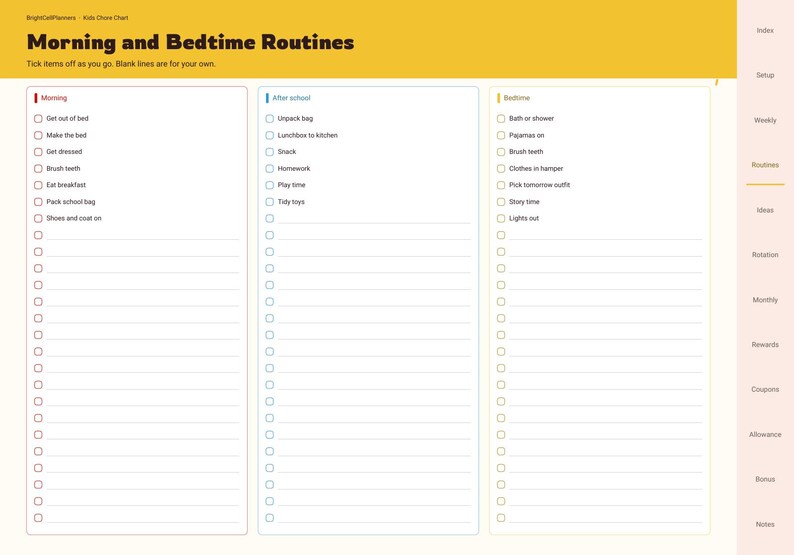Click the Morning and Bedtime Routines title

pyautogui.click(x=190, y=42)
